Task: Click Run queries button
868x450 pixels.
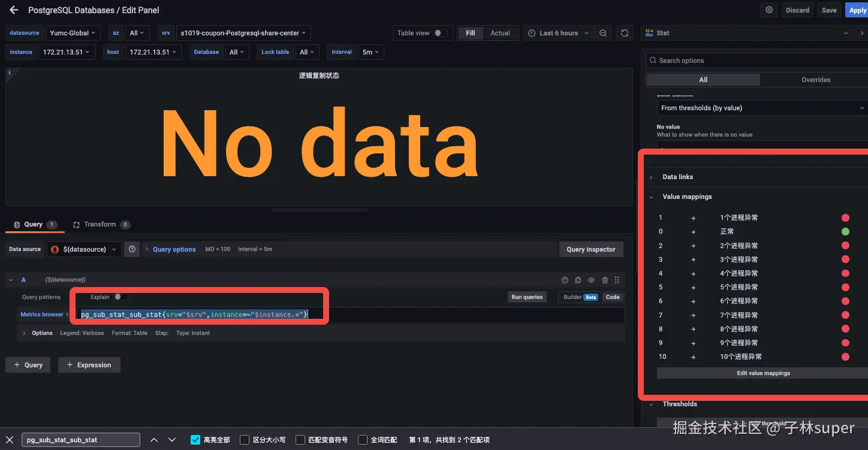Action: coord(527,297)
